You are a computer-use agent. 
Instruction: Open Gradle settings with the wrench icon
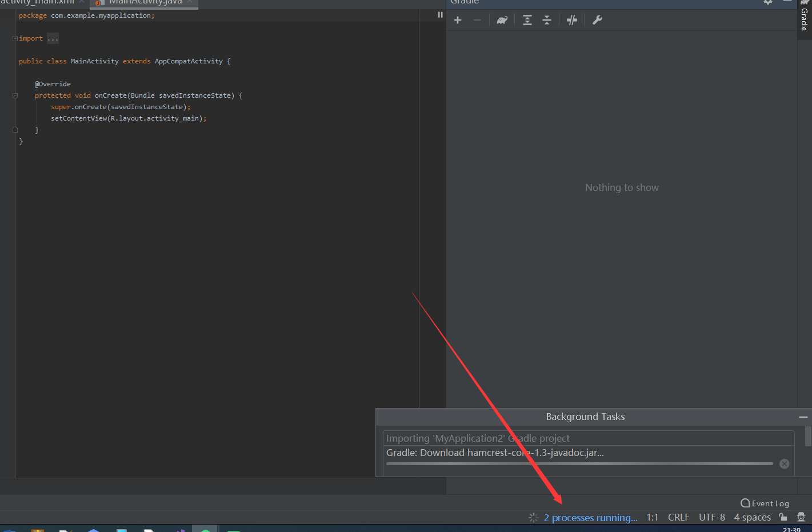click(x=597, y=20)
